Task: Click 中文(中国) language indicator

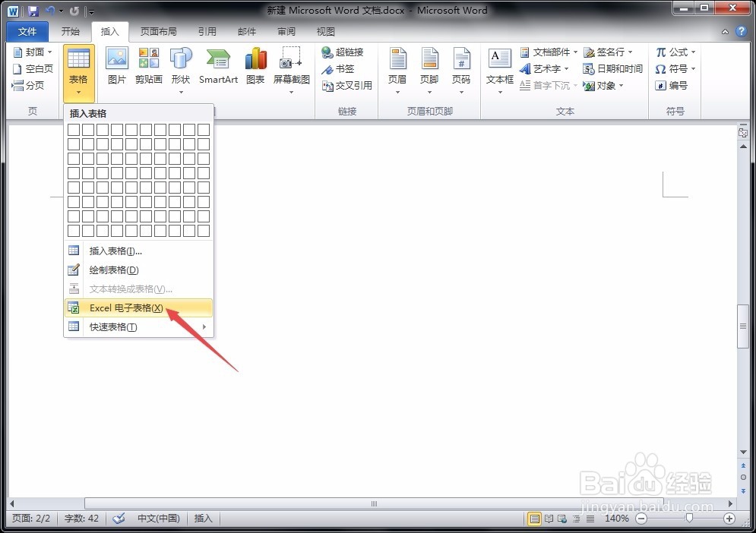Action: point(159,519)
